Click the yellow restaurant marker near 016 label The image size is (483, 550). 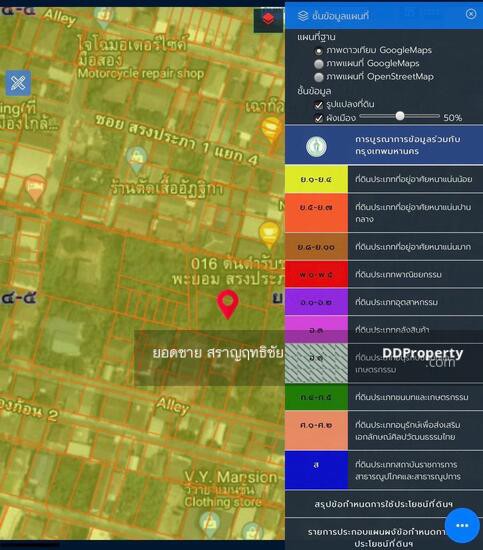click(269, 235)
